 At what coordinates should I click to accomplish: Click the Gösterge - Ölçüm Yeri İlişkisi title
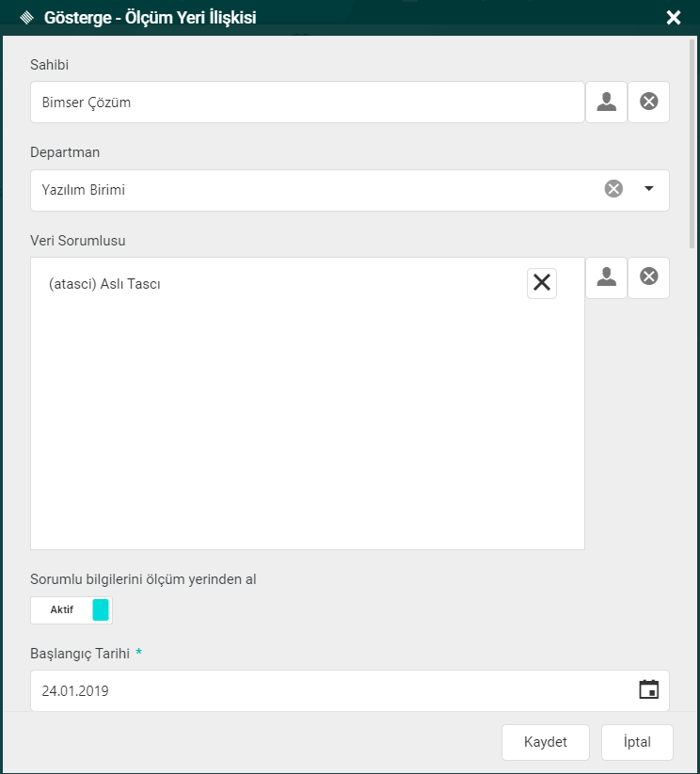tap(151, 17)
